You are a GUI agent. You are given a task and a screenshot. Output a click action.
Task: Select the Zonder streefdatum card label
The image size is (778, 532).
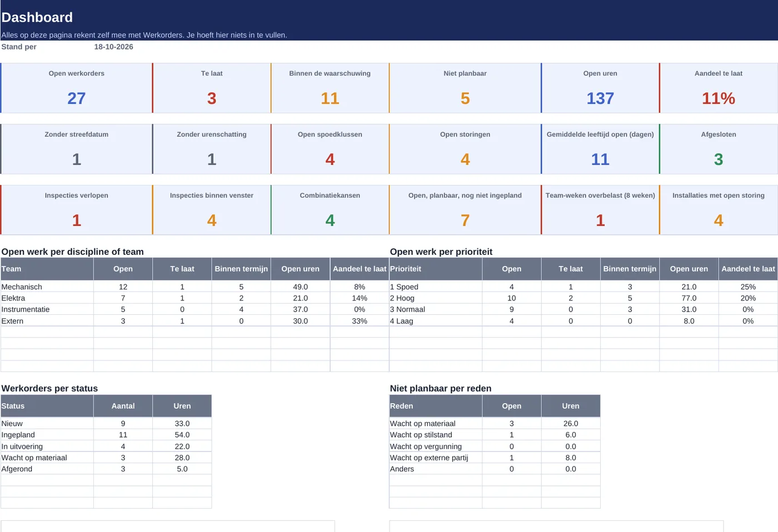tap(77, 134)
